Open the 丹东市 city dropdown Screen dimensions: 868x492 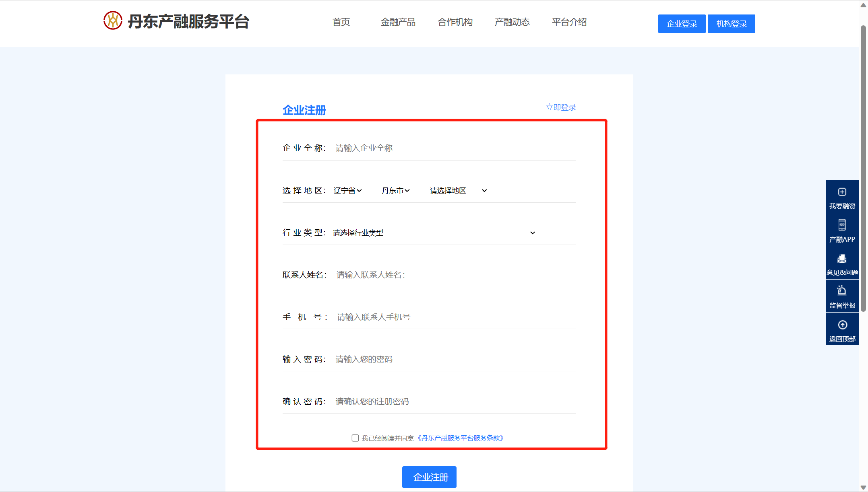pos(396,191)
